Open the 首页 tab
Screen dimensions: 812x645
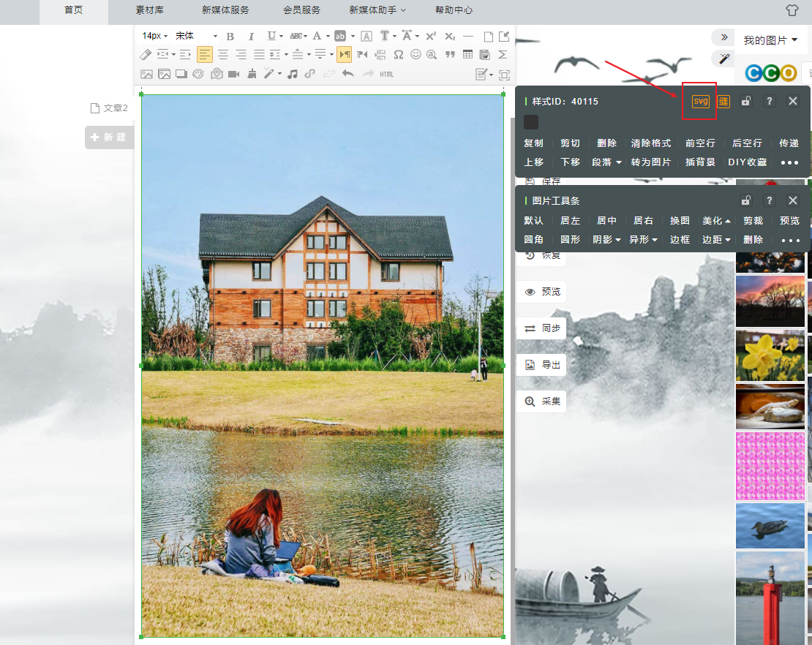coord(74,10)
